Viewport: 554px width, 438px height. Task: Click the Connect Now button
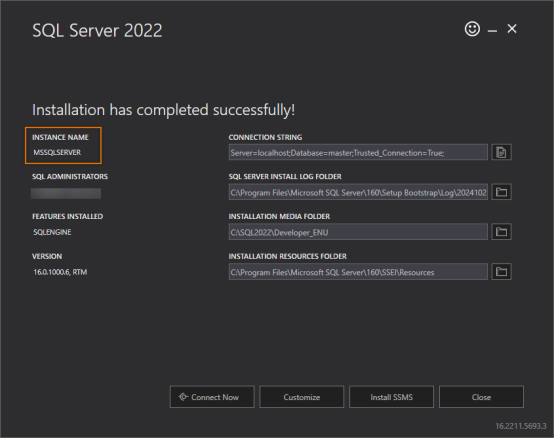(x=212, y=397)
